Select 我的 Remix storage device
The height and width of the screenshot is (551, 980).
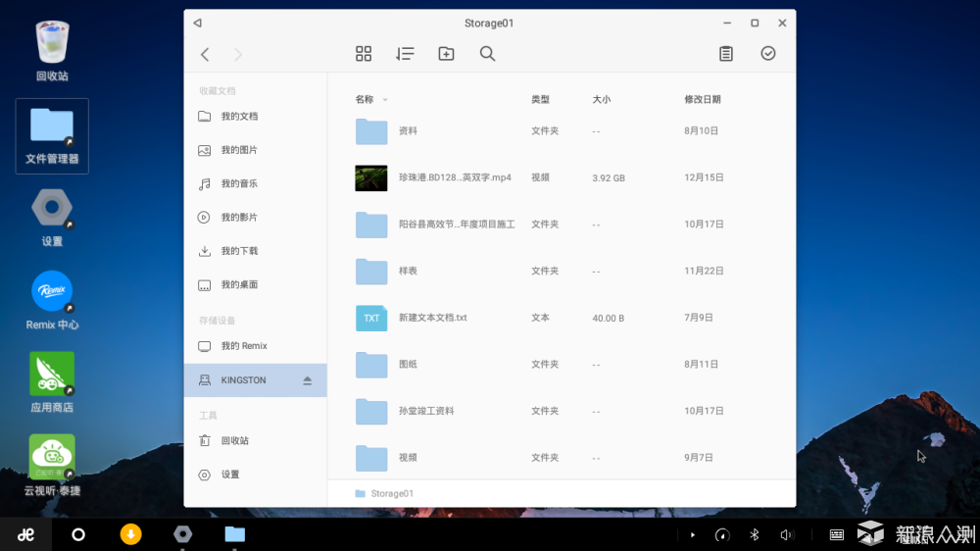(244, 346)
